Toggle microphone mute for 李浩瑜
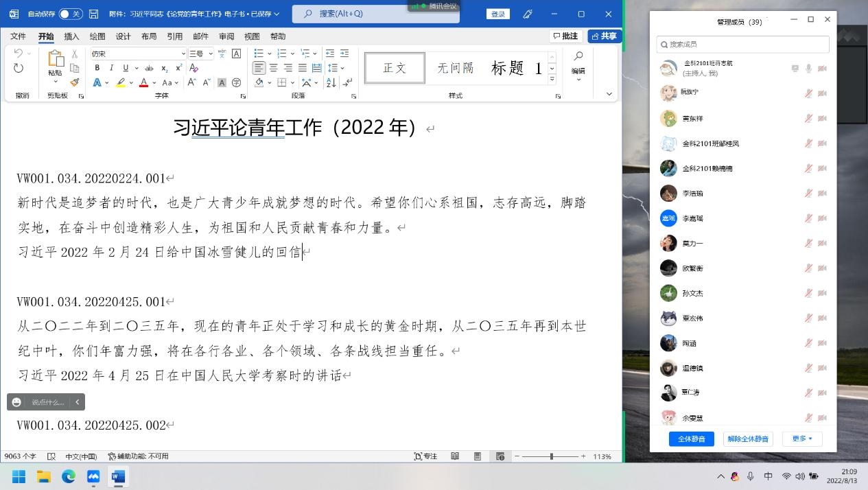 click(x=808, y=194)
